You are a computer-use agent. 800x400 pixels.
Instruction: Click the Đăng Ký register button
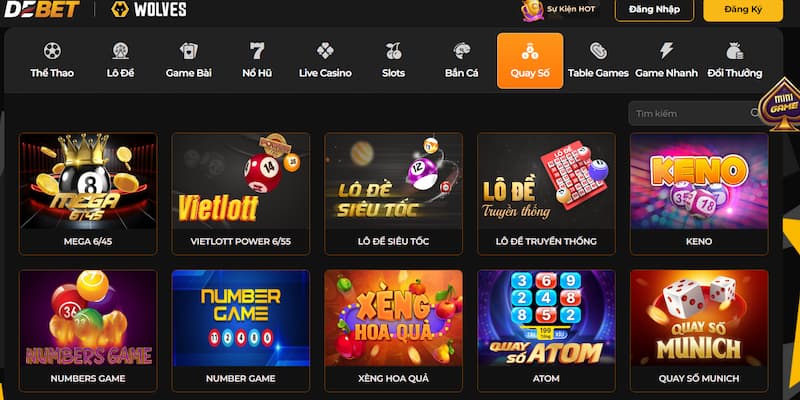pos(743,10)
